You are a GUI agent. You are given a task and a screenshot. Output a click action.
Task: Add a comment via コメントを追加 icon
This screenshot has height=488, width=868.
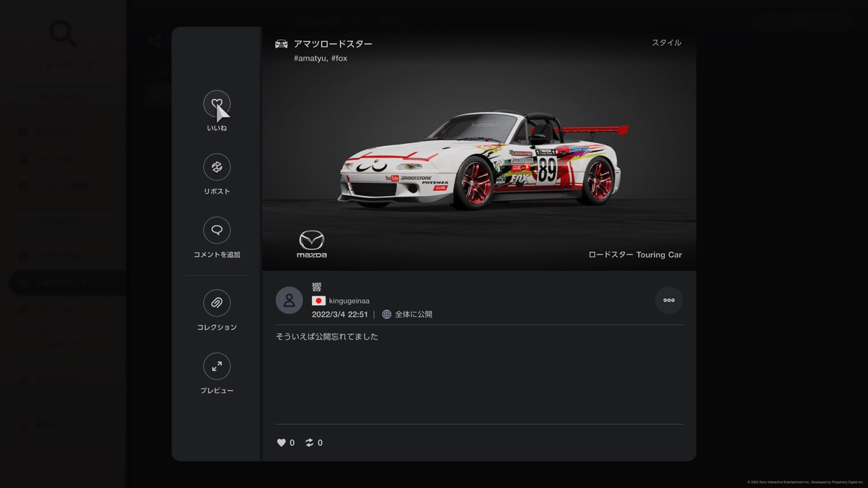[217, 231]
